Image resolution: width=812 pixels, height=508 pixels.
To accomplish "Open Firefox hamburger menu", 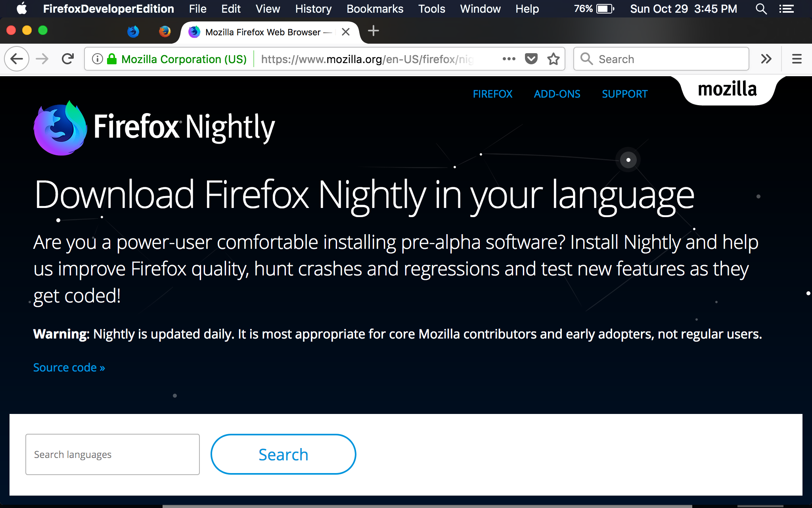I will tap(797, 59).
